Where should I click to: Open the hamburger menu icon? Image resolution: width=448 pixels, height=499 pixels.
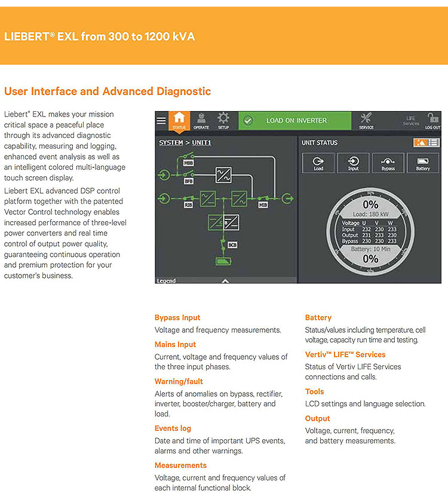pyautogui.click(x=161, y=121)
